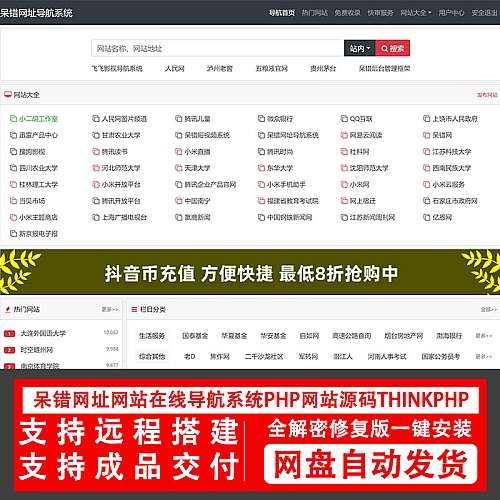Click the red icon beside 桂林理工大学
The width and height of the screenshot is (500, 500).
[x=13, y=184]
